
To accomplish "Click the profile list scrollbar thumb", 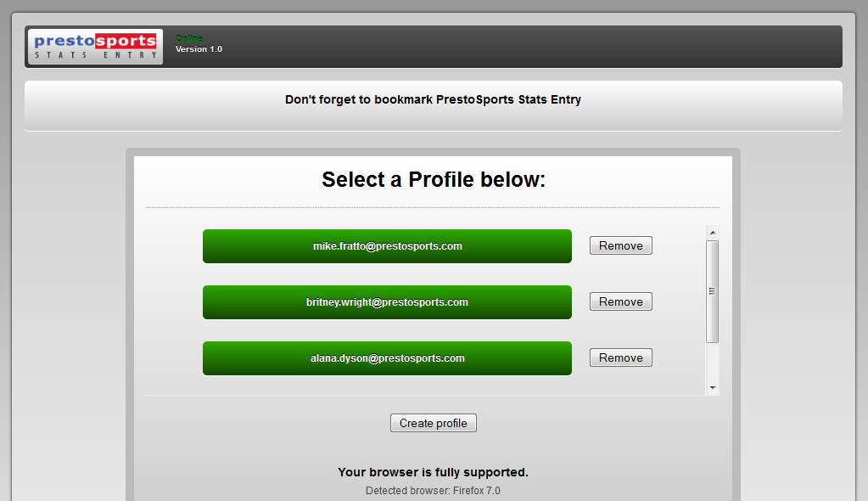I will point(713,290).
